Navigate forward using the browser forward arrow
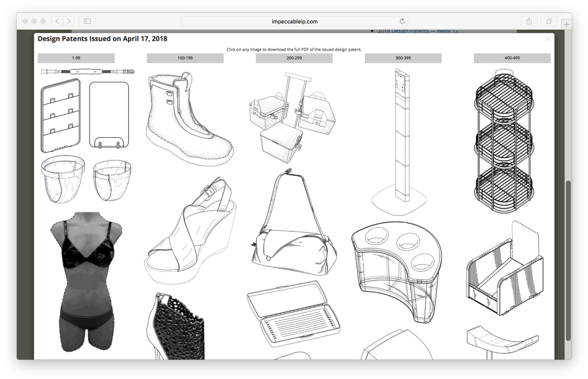The width and height of the screenshot is (588, 379). pyautogui.click(x=69, y=21)
